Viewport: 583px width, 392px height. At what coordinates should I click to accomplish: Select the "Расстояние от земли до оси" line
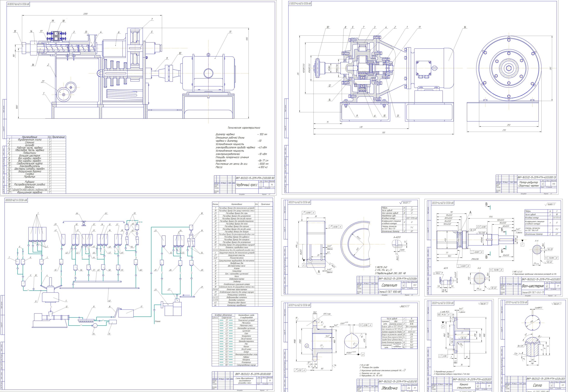point(232,164)
